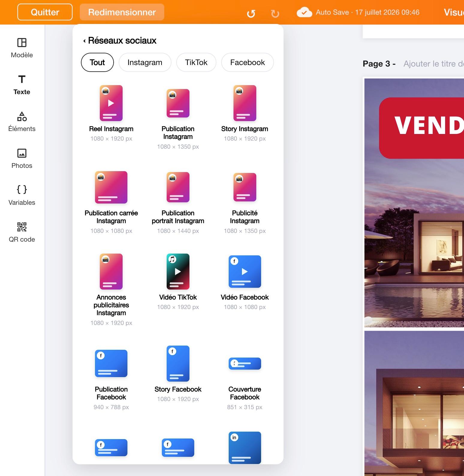
Task: Filter formats by Facebook
Action: [248, 62]
